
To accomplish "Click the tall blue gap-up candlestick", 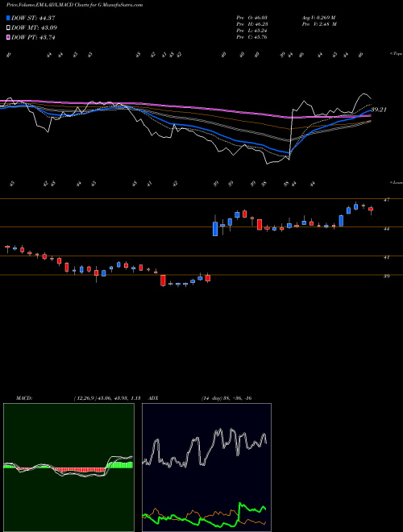I will [x=215, y=229].
